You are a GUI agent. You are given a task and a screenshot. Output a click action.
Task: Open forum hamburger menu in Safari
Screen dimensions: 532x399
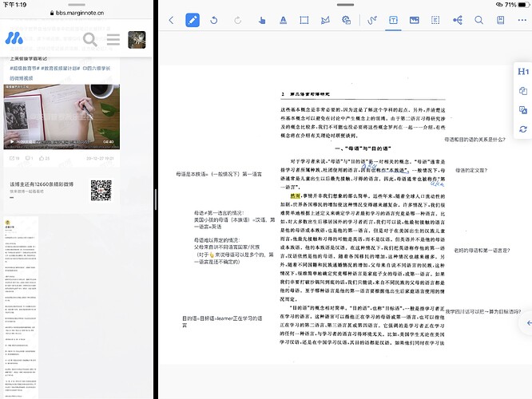click(x=113, y=39)
